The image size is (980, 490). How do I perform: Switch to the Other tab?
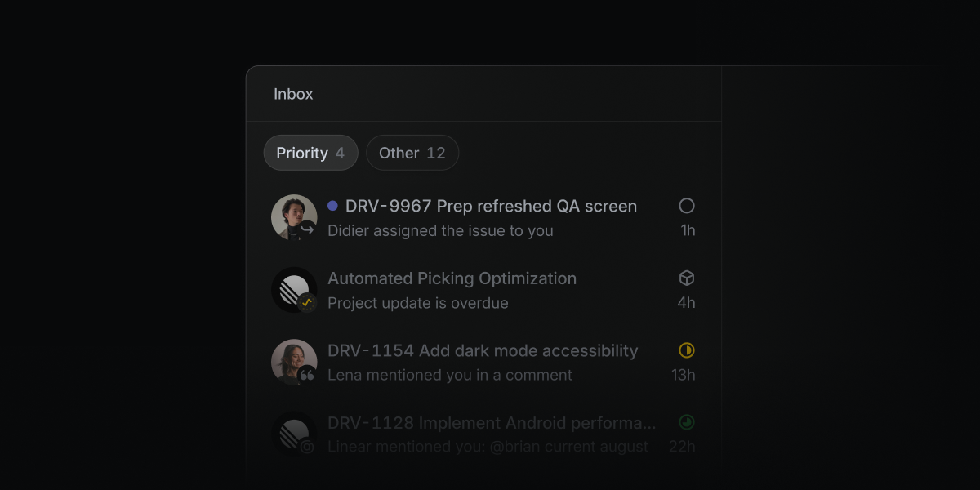(412, 153)
